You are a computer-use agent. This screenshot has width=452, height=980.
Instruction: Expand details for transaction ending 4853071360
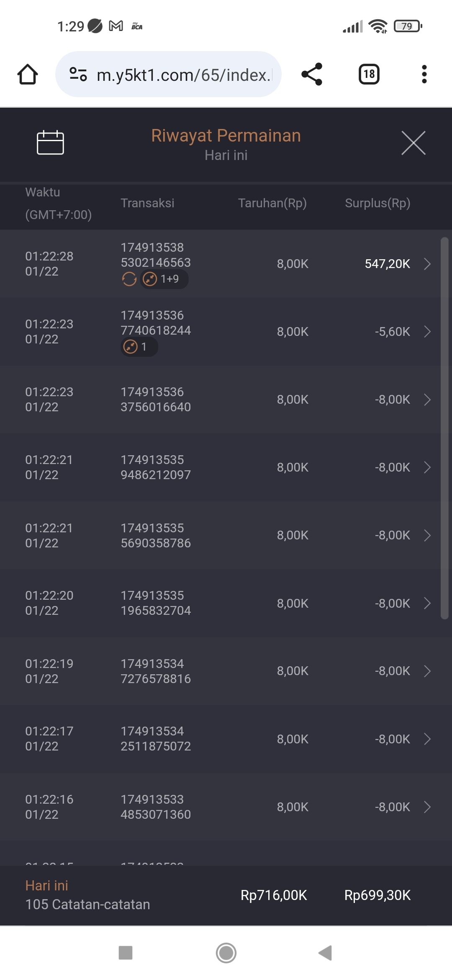coord(427,807)
